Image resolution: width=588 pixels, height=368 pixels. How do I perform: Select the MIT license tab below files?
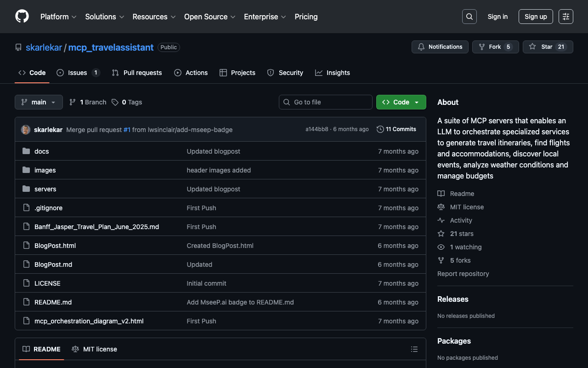(95, 349)
